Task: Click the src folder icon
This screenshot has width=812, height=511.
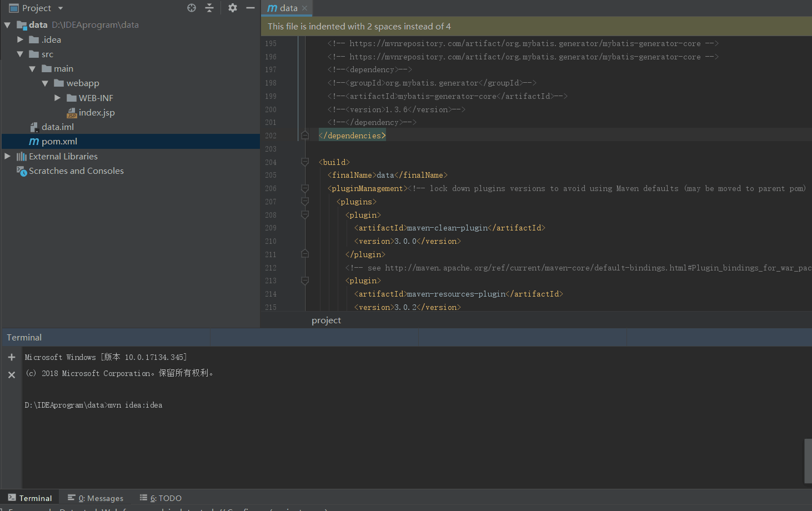Action: click(x=34, y=54)
